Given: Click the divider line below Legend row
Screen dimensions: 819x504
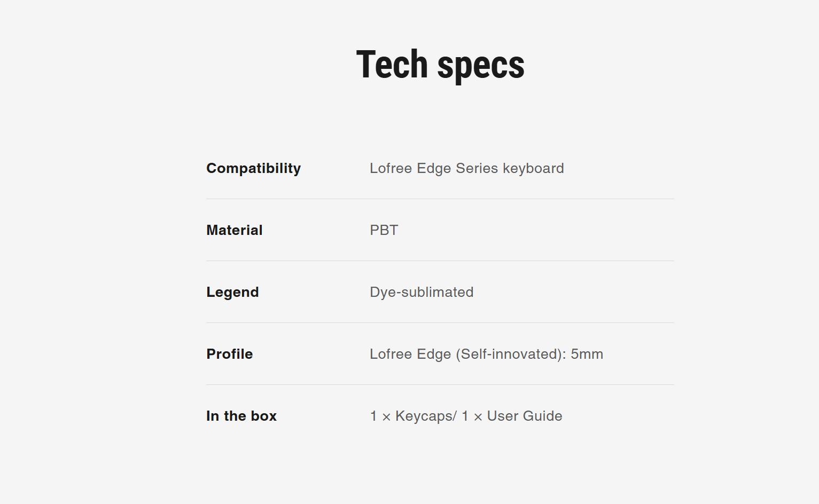Looking at the screenshot, I should pyautogui.click(x=440, y=322).
